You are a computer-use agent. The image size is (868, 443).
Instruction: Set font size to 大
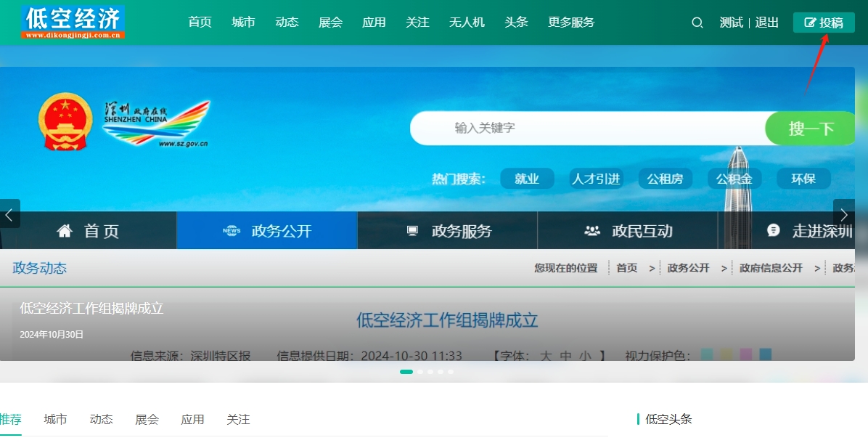(x=546, y=356)
